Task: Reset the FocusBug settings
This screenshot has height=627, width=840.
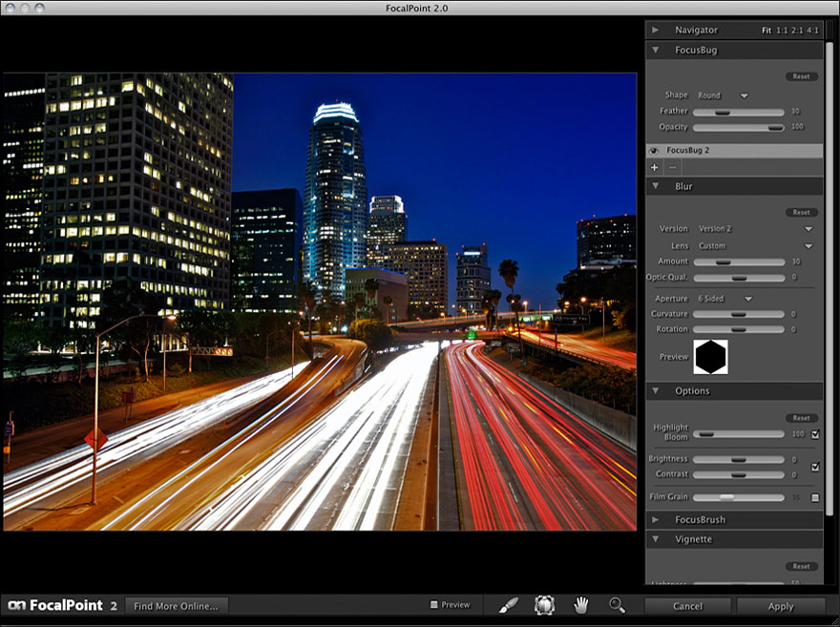Action: click(x=802, y=76)
